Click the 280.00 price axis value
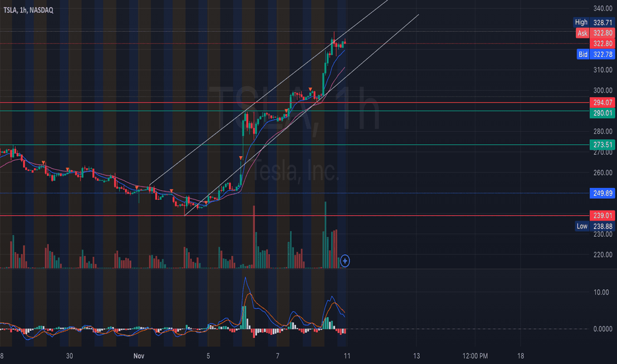The height and width of the screenshot is (364, 617). (602, 132)
